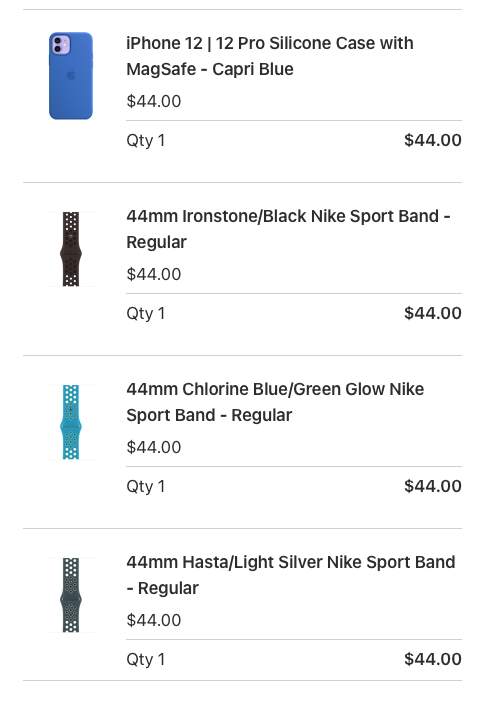Click the Ironstone/Black Nike band image
This screenshot has width=495, height=705.
click(71, 249)
